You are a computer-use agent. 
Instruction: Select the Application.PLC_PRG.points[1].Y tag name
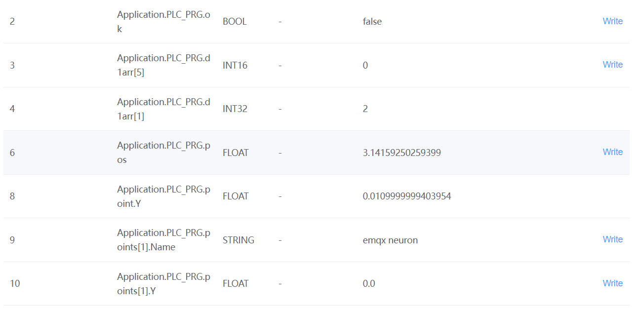[x=163, y=283]
